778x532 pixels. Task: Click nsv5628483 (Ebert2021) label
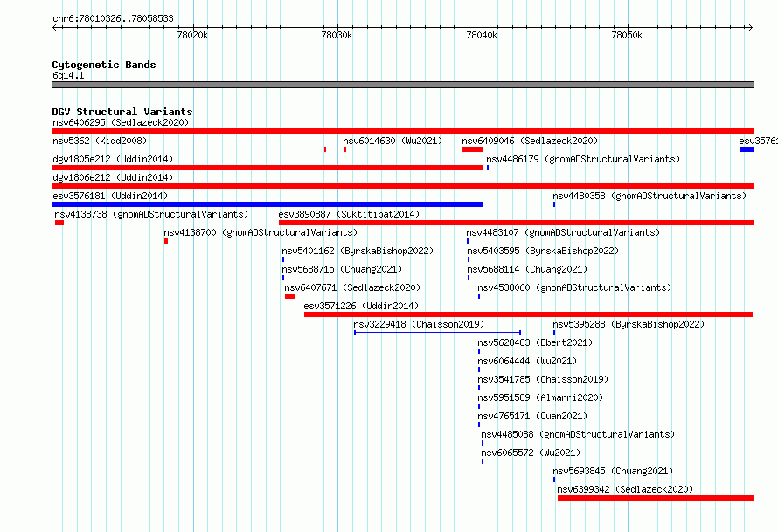(x=535, y=342)
